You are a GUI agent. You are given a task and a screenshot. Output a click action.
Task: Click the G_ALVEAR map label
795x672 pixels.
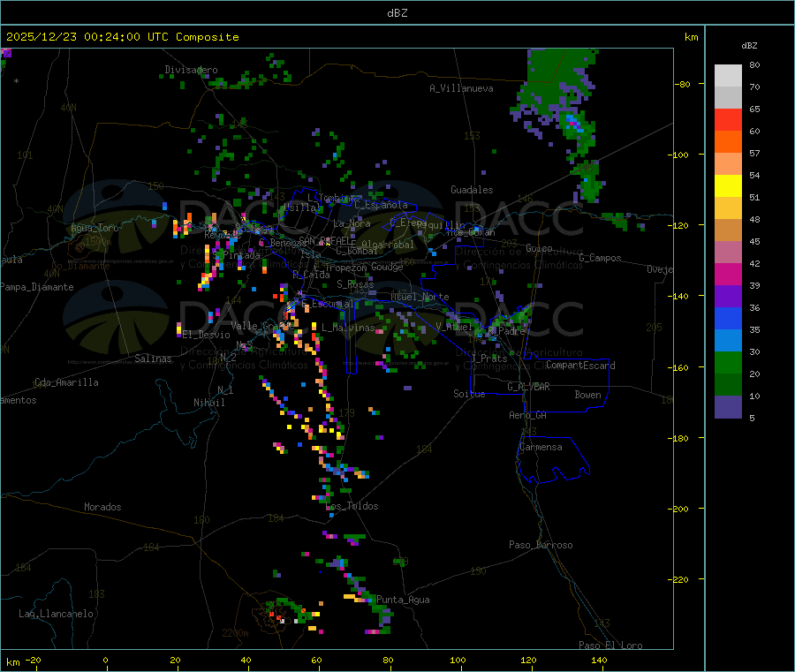pyautogui.click(x=528, y=387)
